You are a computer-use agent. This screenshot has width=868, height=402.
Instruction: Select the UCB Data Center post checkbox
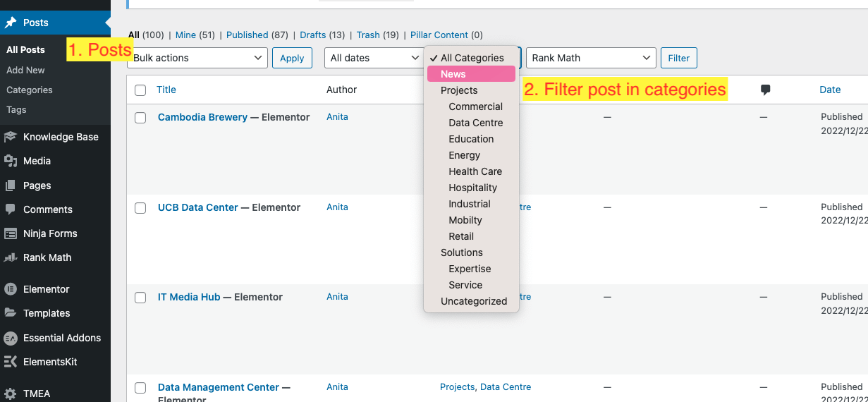tap(140, 208)
